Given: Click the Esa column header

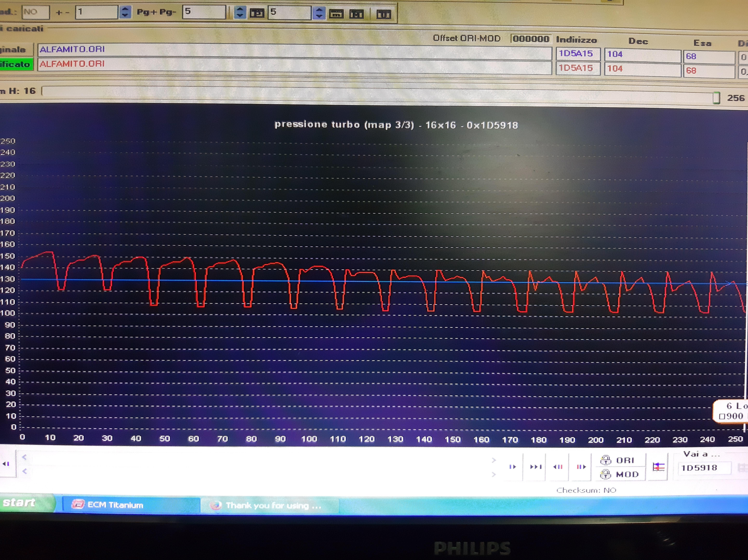Looking at the screenshot, I should click(702, 43).
